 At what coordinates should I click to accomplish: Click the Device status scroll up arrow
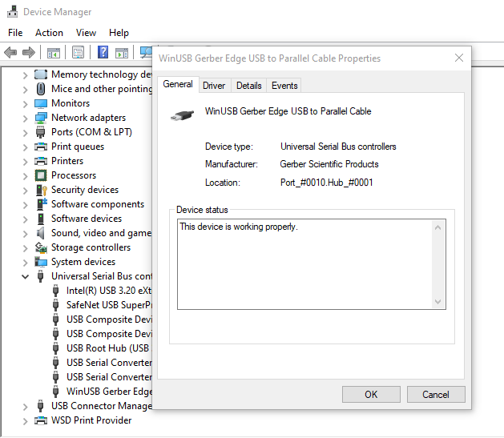point(437,227)
